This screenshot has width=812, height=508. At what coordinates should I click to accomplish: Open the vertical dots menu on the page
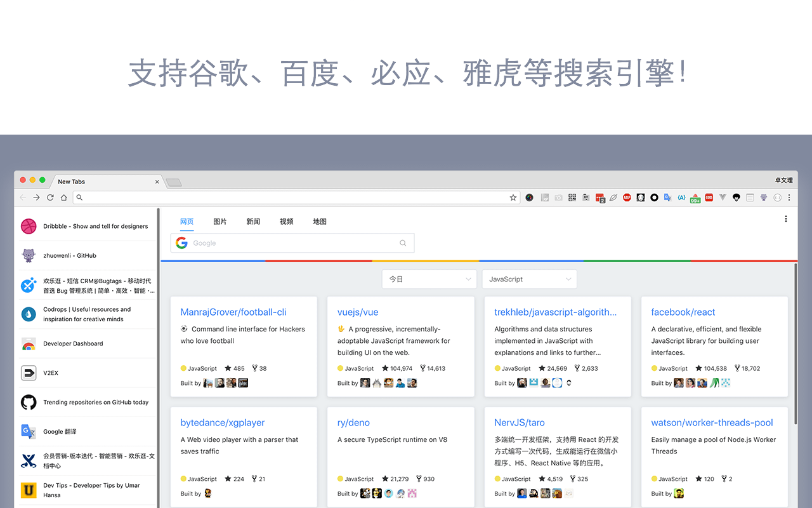tap(786, 218)
